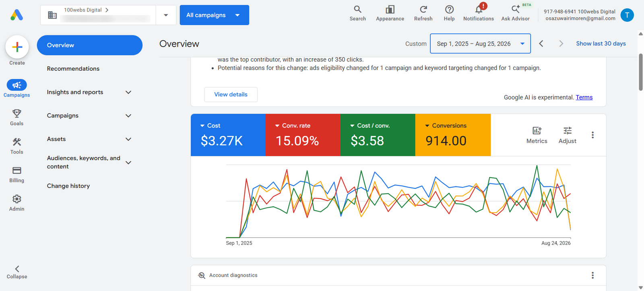
Task: Go to previous date range
Action: coord(541,43)
